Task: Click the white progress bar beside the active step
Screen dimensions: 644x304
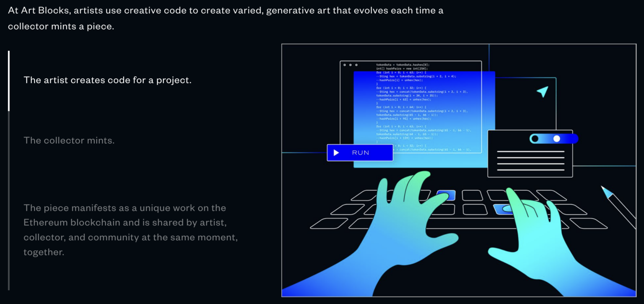Action: tap(8, 80)
